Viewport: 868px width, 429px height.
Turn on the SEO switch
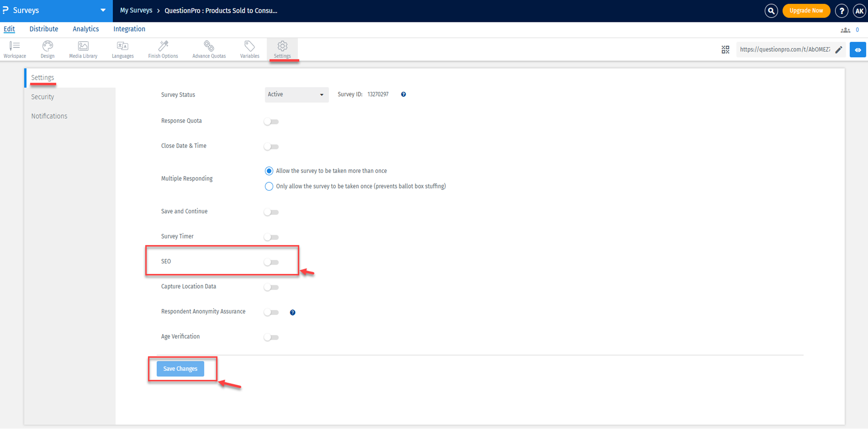(x=271, y=262)
